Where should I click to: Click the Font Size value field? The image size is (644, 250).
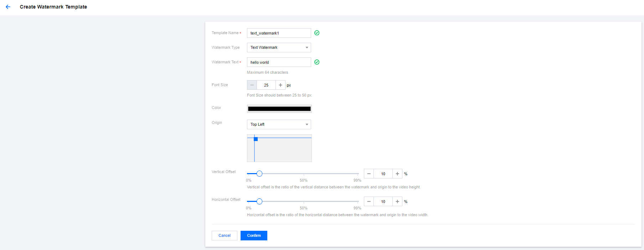click(266, 85)
